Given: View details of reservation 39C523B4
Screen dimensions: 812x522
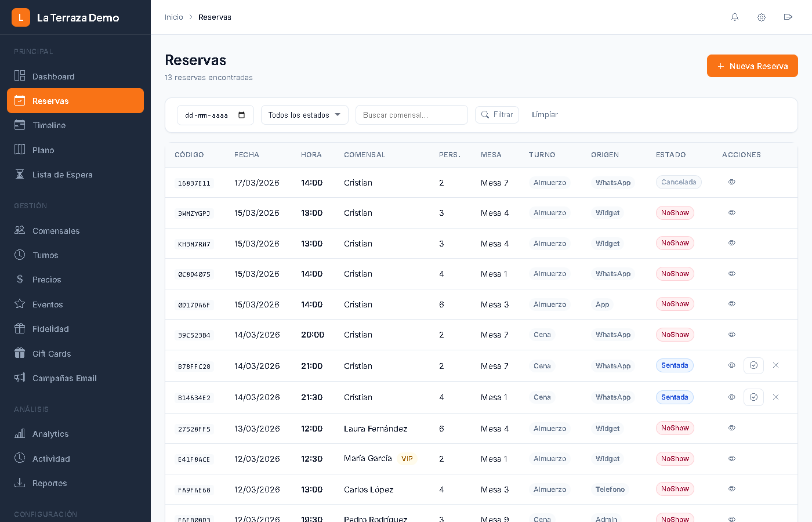Looking at the screenshot, I should (732, 335).
